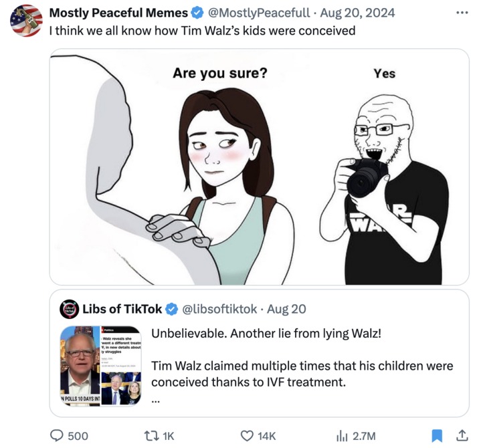Open the quoted tweet text about IVF
This screenshot has height=448, width=479.
coord(302,358)
